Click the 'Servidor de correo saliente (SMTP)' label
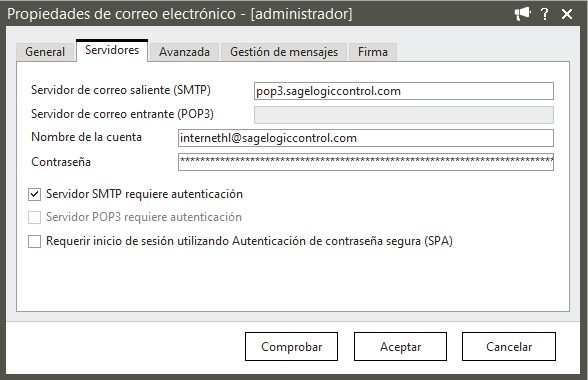The width and height of the screenshot is (588, 380). coord(121,90)
